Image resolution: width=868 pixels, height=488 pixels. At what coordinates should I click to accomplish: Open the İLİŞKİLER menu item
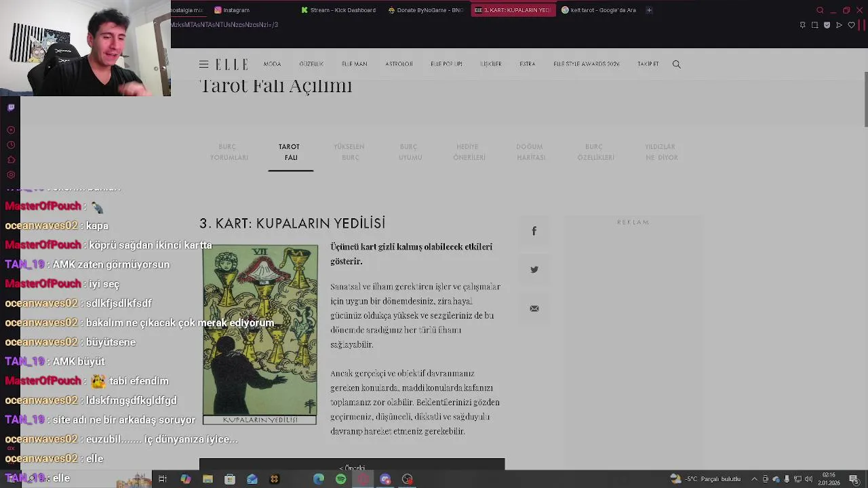tap(490, 64)
